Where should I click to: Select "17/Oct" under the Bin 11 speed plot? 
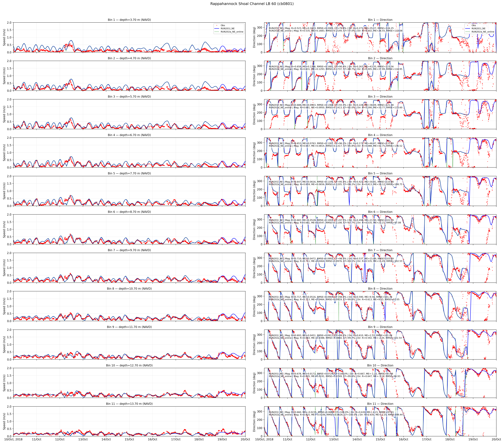point(176,440)
